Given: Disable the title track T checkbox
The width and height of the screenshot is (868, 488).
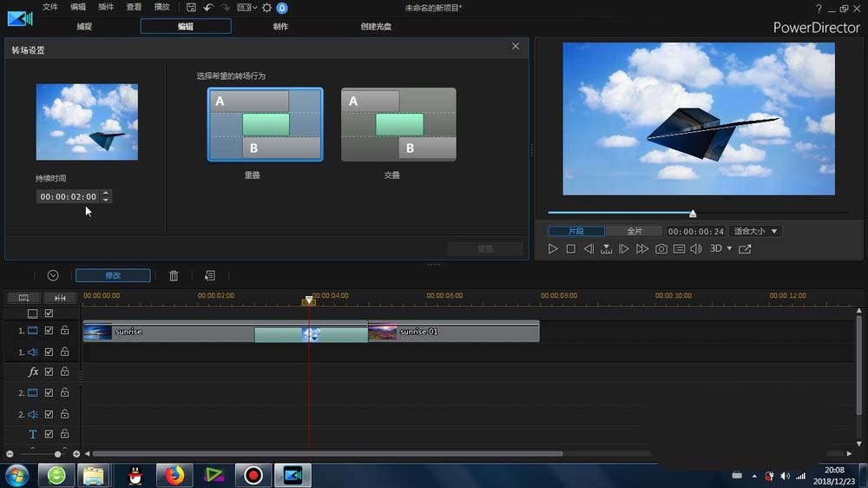Looking at the screenshot, I should click(49, 434).
